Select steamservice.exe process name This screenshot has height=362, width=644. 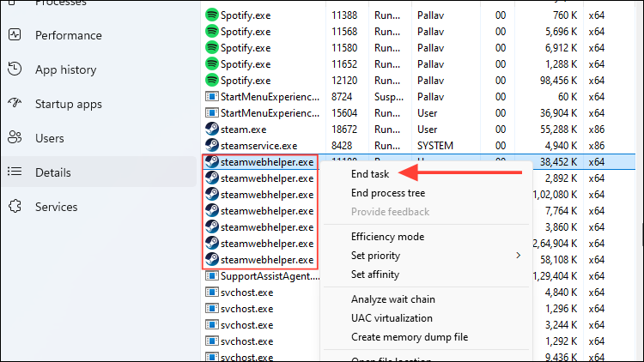(x=258, y=146)
